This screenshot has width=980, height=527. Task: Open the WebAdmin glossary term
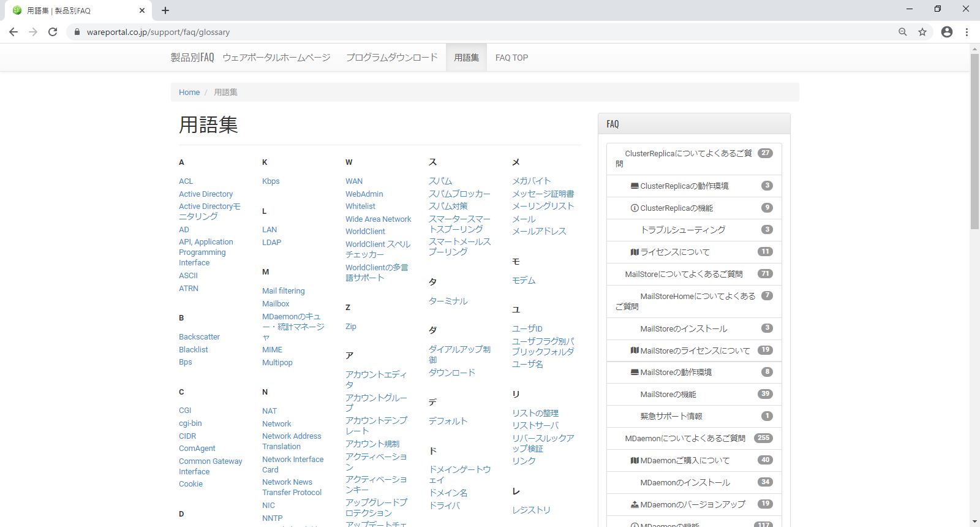click(364, 194)
